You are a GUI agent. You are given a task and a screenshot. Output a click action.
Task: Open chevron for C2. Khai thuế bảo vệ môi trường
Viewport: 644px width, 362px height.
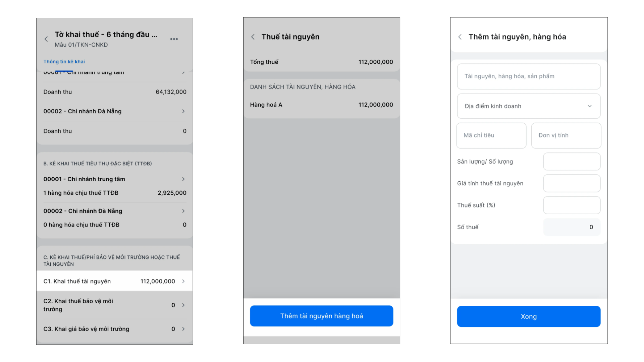point(183,305)
